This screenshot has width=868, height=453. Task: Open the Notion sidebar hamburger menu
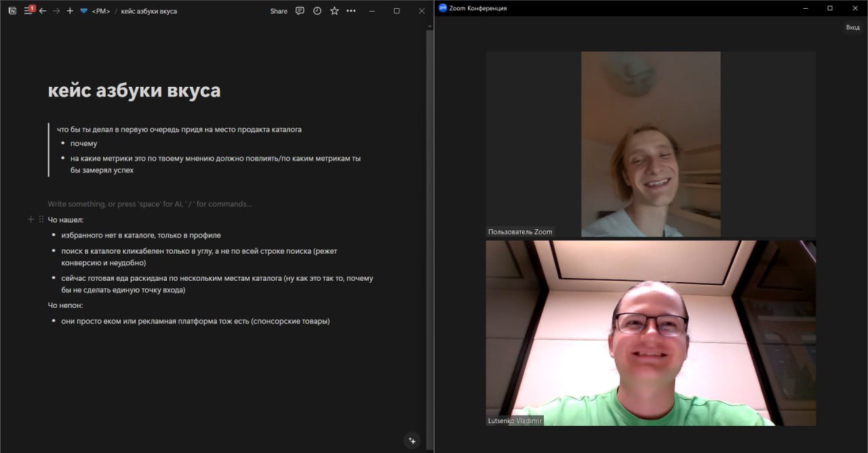pyautogui.click(x=28, y=11)
